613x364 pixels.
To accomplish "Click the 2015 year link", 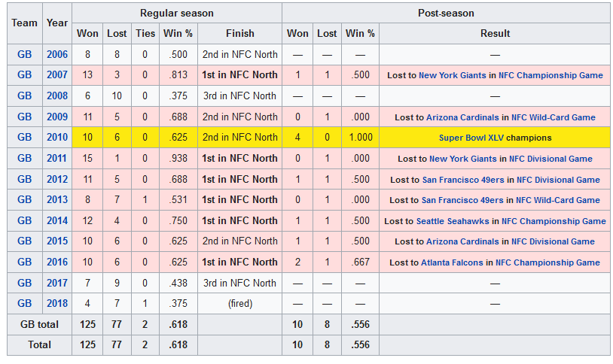I will click(57, 241).
